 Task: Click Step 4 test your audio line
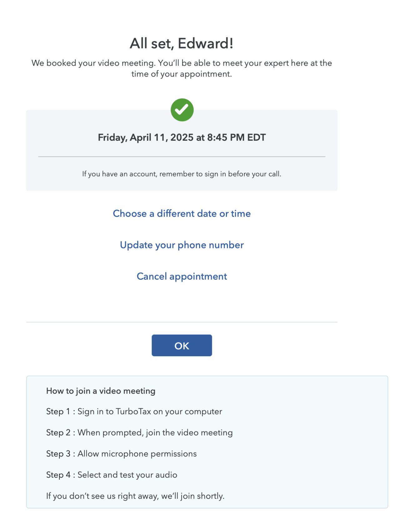[x=112, y=475]
